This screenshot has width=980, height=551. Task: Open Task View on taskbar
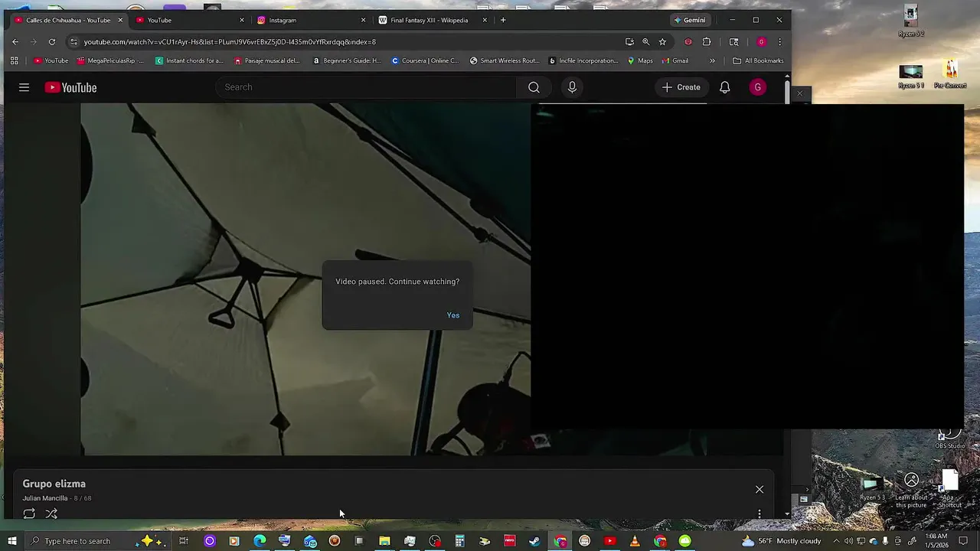[x=184, y=541]
